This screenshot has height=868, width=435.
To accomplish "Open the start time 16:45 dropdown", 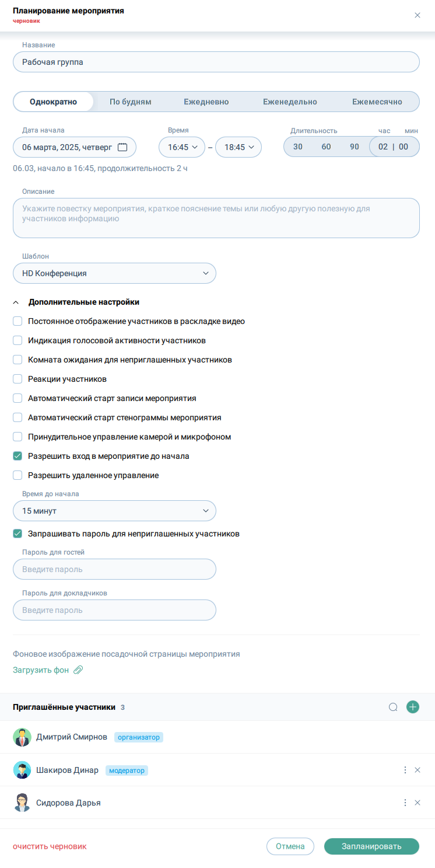I will click(x=182, y=147).
